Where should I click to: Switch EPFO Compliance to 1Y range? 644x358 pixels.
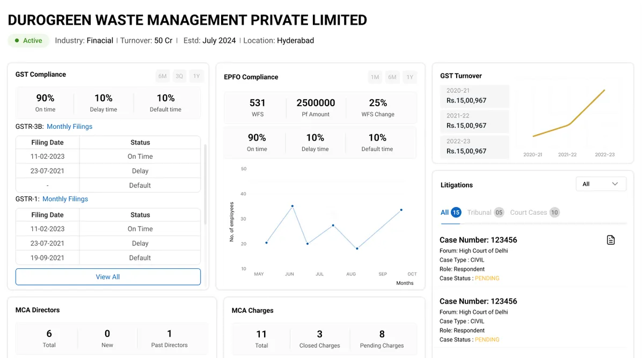click(410, 77)
